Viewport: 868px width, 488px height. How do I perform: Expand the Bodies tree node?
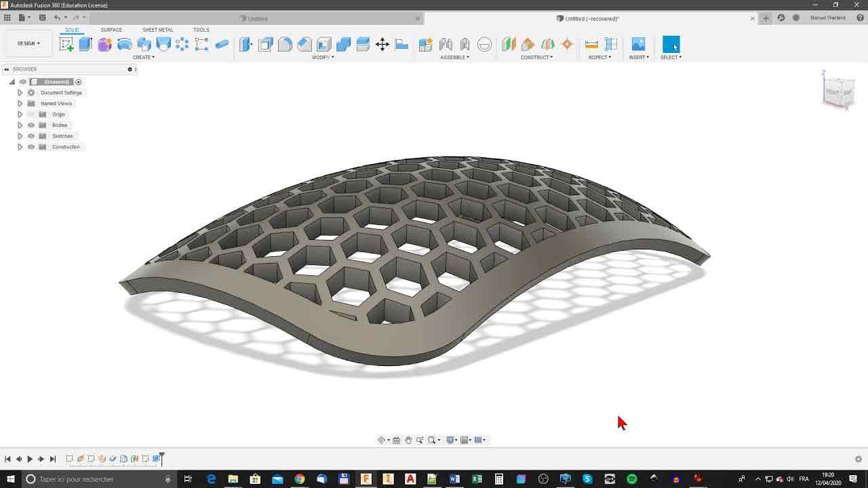coord(20,125)
